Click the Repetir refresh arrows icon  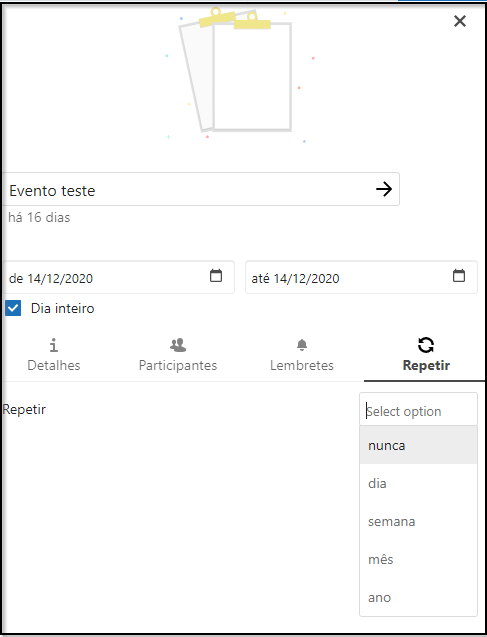(426, 345)
